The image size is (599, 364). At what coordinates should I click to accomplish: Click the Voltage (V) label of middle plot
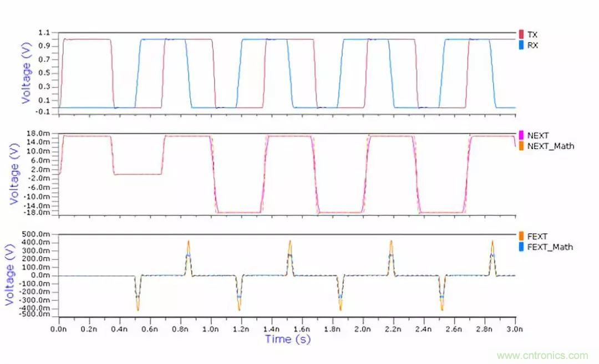coord(16,174)
